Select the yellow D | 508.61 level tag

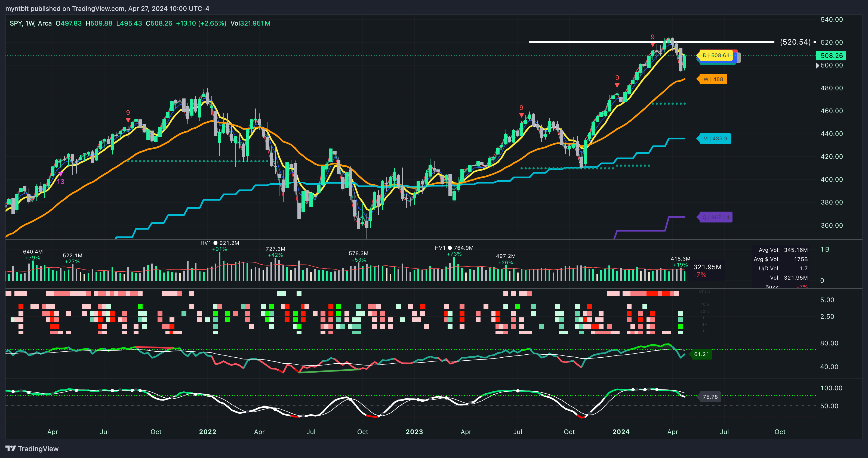[715, 55]
